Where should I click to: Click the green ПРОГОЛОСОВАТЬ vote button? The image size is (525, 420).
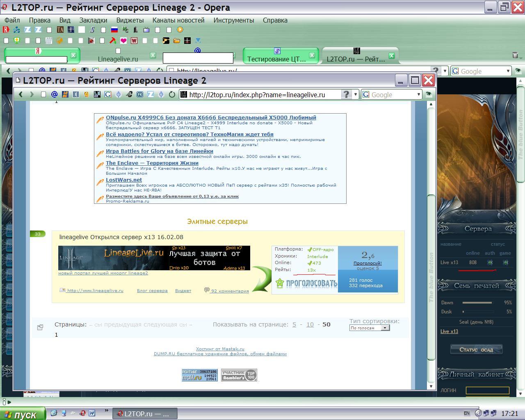click(x=306, y=283)
